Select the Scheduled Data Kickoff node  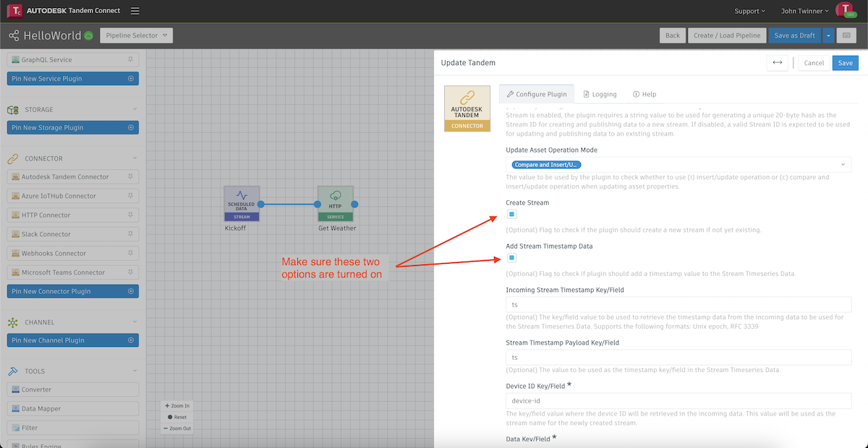242,204
